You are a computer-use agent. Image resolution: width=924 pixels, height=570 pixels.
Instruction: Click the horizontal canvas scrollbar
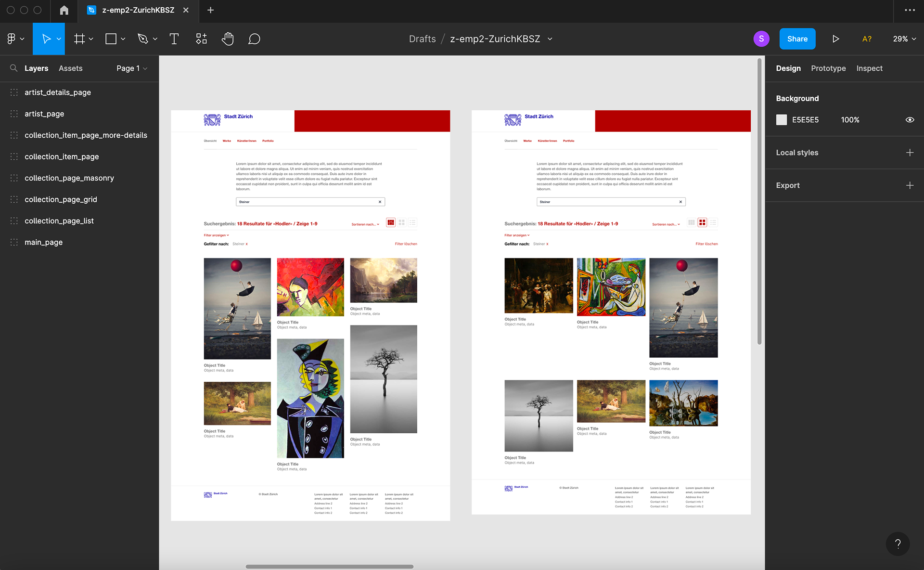(329, 567)
